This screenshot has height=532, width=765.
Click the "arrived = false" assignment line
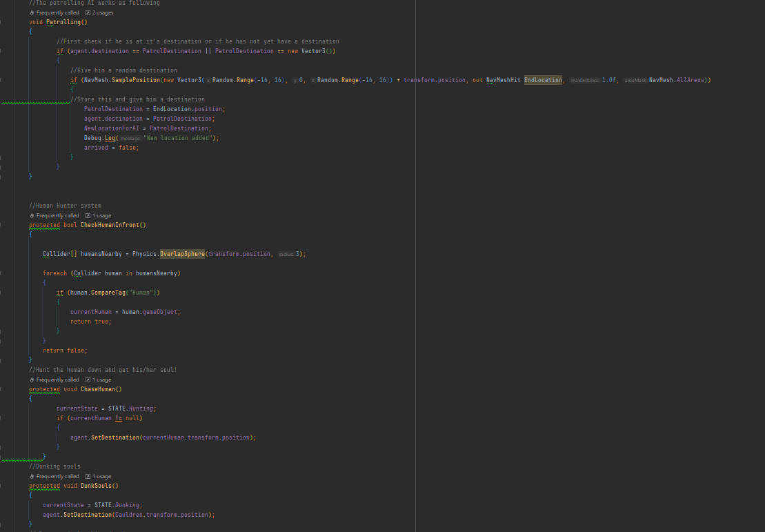point(111,148)
